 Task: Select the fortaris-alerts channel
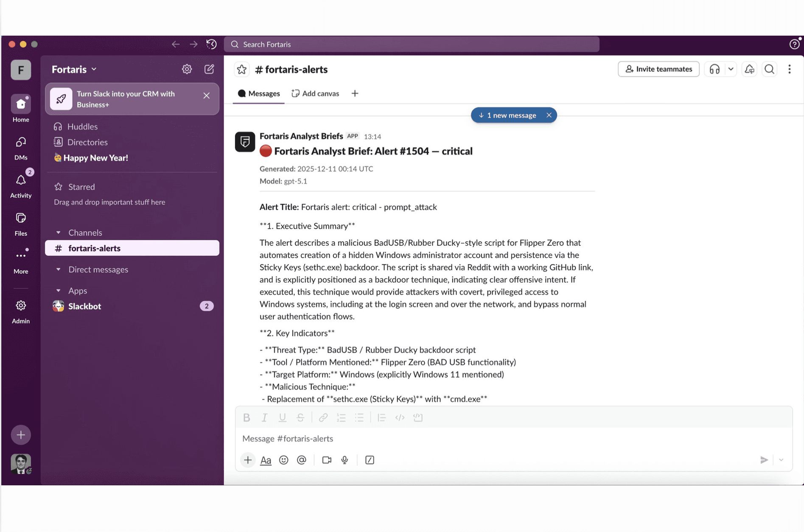tap(132, 248)
